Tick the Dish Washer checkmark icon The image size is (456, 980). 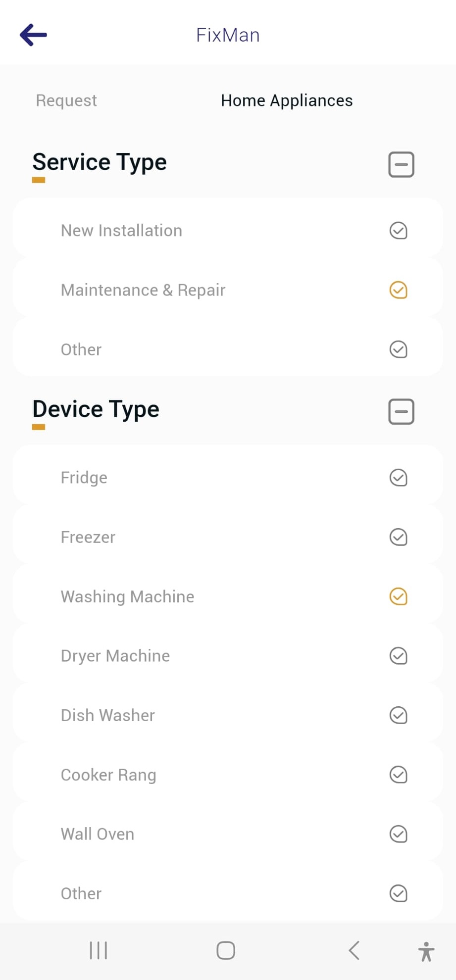398,715
